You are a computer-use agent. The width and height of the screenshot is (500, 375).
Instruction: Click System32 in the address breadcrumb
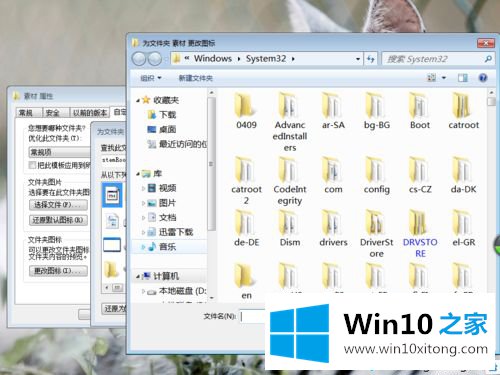point(266,59)
